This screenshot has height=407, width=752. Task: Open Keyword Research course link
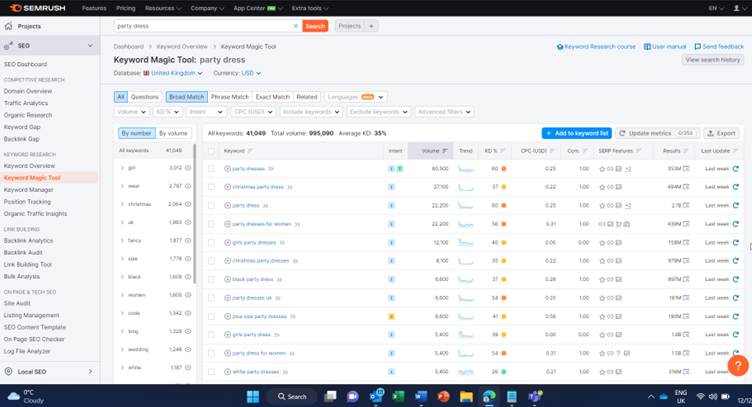596,47
